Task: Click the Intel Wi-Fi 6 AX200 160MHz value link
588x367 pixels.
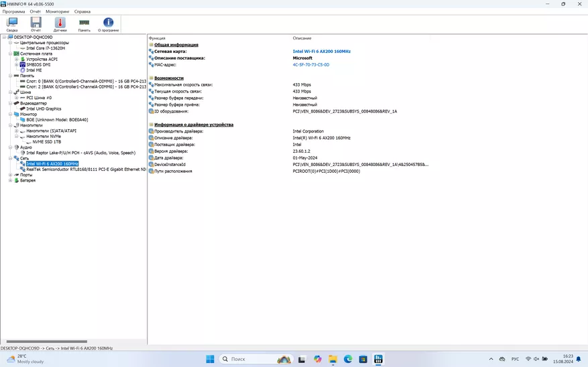Action: pos(321,52)
